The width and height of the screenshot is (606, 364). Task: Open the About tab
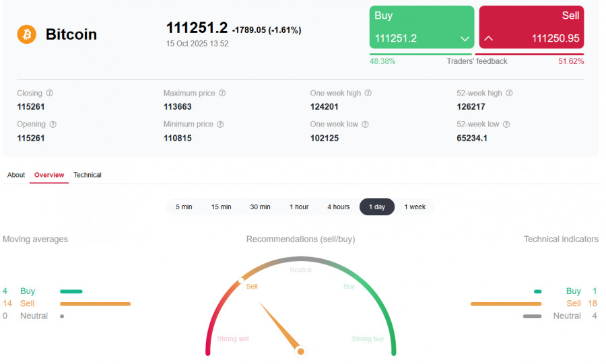(16, 175)
